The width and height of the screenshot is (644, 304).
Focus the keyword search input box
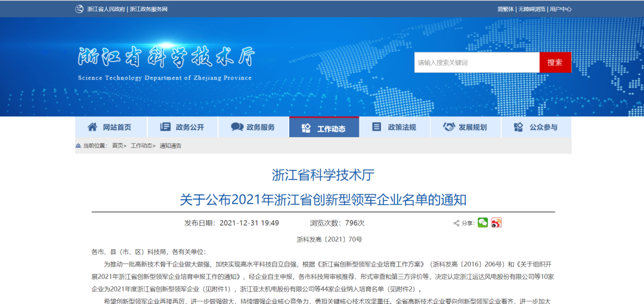[x=476, y=62]
